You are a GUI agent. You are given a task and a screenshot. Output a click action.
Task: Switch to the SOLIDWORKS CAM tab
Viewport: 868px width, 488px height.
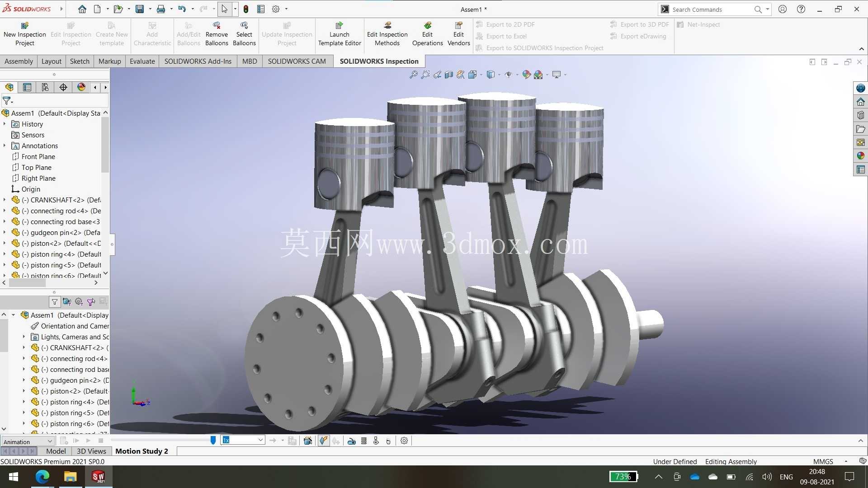(x=297, y=61)
